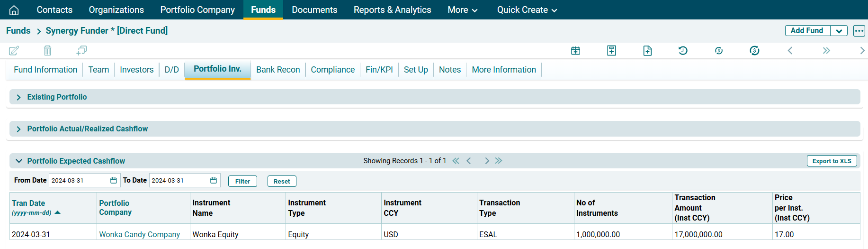Click the home icon in the navigation bar

14,10
